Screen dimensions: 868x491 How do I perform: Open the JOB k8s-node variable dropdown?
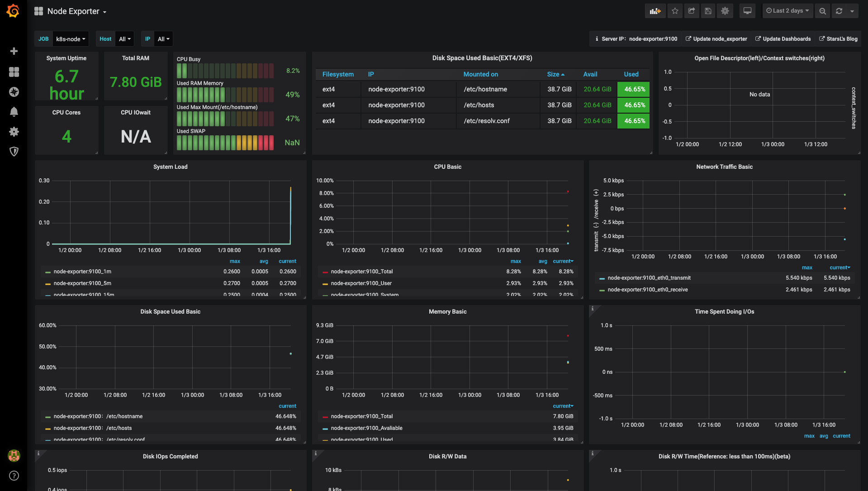tap(71, 39)
